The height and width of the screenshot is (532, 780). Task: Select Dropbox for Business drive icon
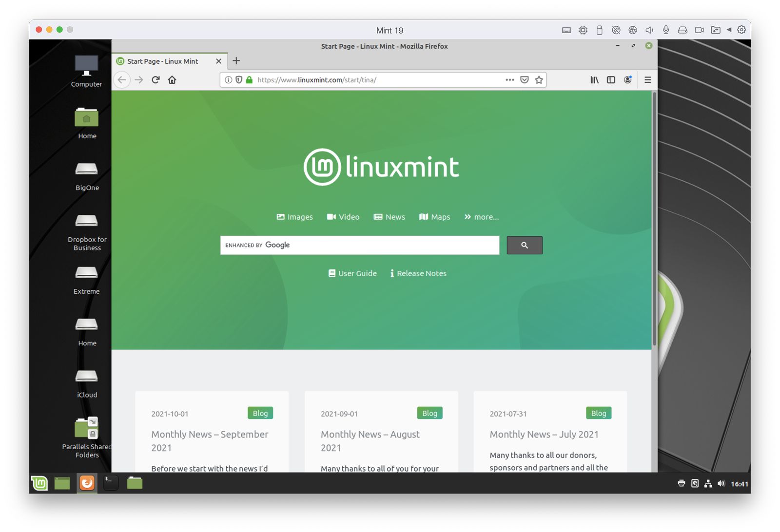pos(87,232)
